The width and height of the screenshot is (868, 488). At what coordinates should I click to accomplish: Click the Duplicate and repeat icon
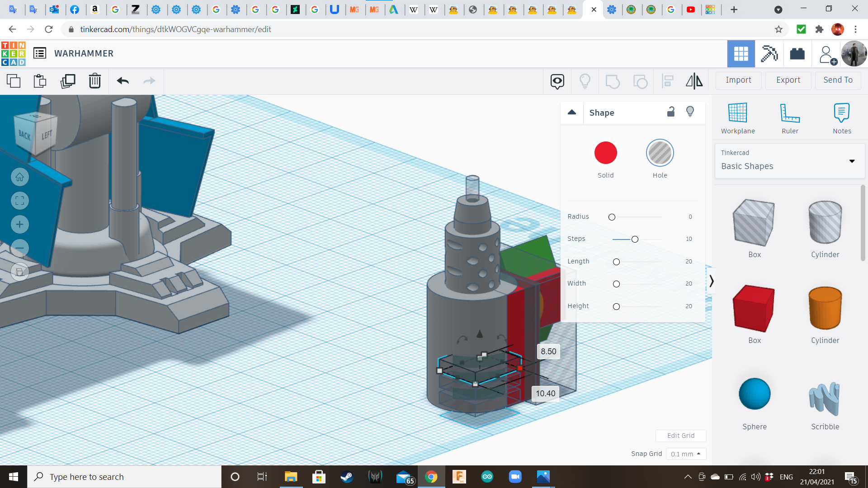68,81
